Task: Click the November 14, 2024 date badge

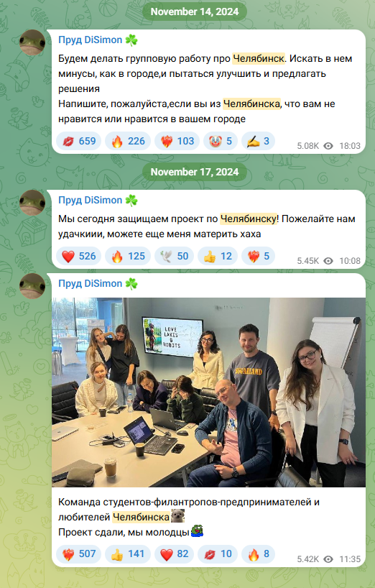Action: [x=195, y=12]
